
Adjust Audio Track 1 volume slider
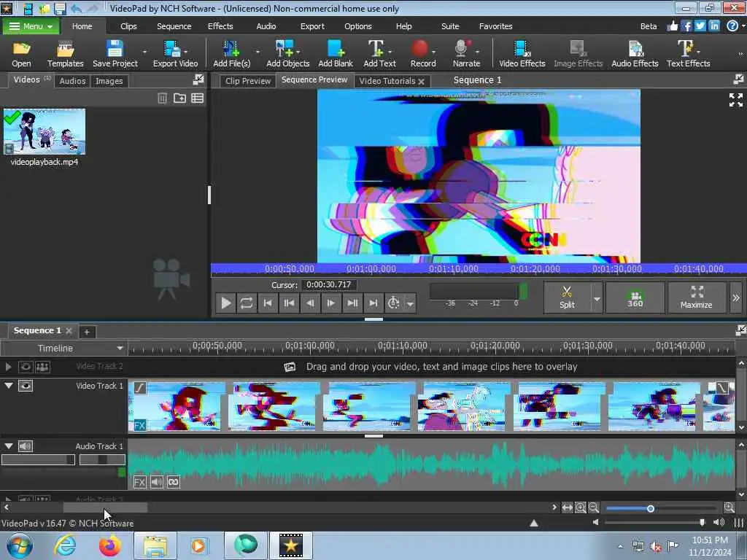[38, 460]
